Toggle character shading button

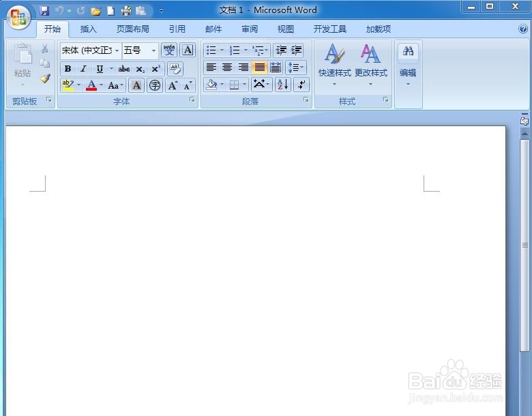click(x=136, y=85)
